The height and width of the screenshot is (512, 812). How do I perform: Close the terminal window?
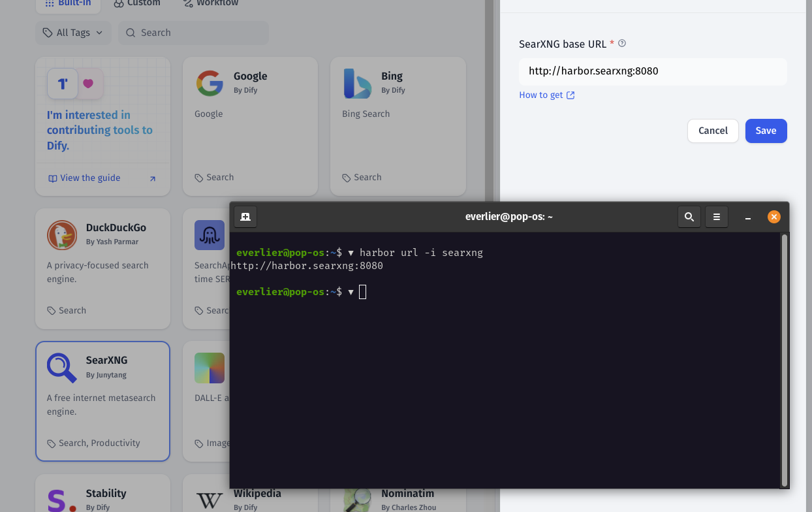point(773,217)
